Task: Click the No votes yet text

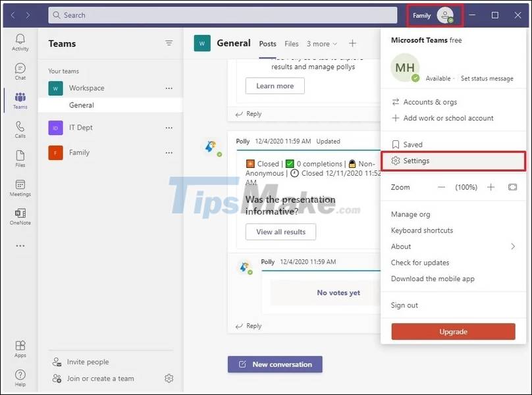Action: 338,292
